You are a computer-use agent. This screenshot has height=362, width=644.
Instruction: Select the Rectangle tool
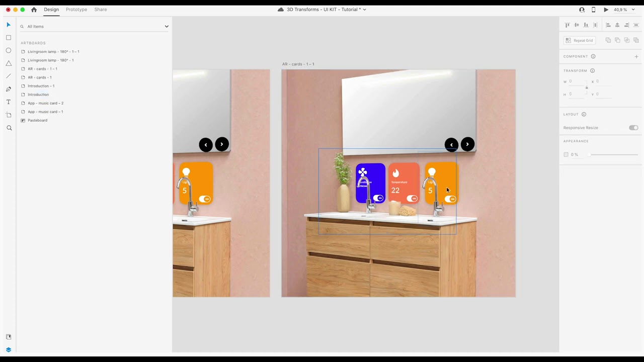point(8,37)
